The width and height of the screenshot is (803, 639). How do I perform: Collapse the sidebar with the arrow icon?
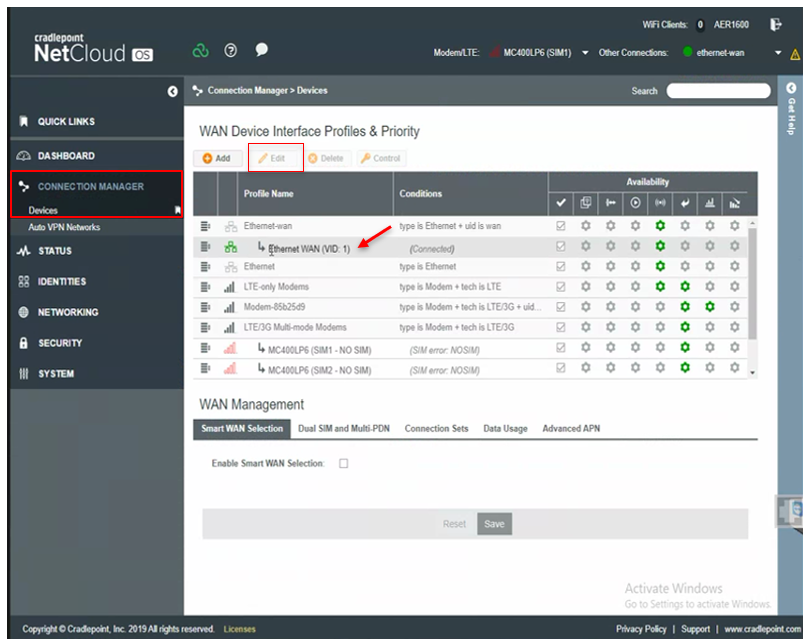[173, 91]
